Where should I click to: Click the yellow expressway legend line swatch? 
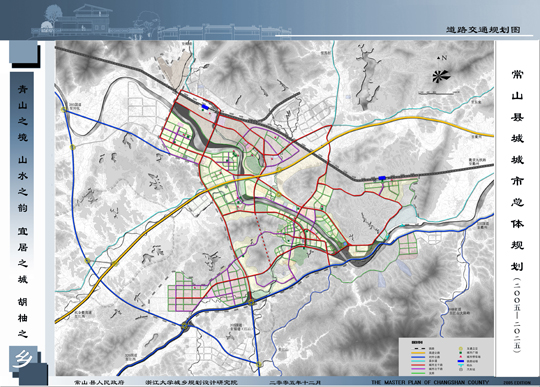tap(418, 353)
